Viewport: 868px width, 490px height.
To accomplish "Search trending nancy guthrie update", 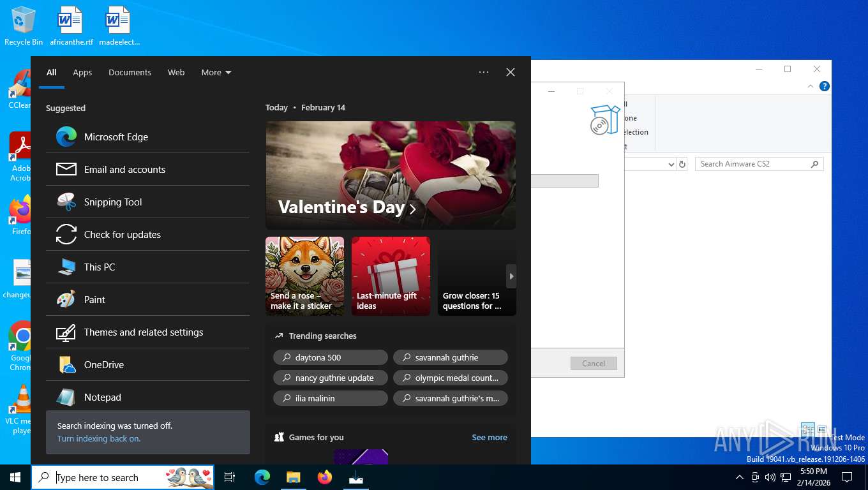I will [331, 378].
